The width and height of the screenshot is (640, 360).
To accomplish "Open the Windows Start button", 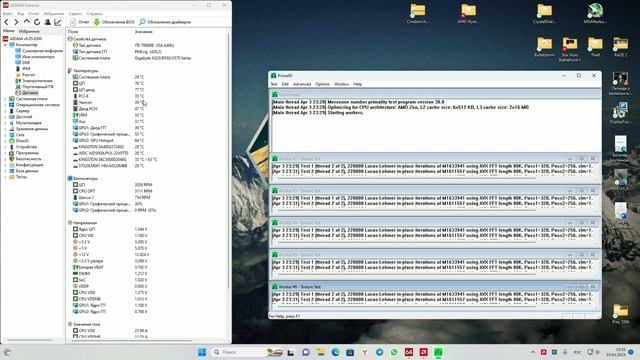I will (x=202, y=352).
